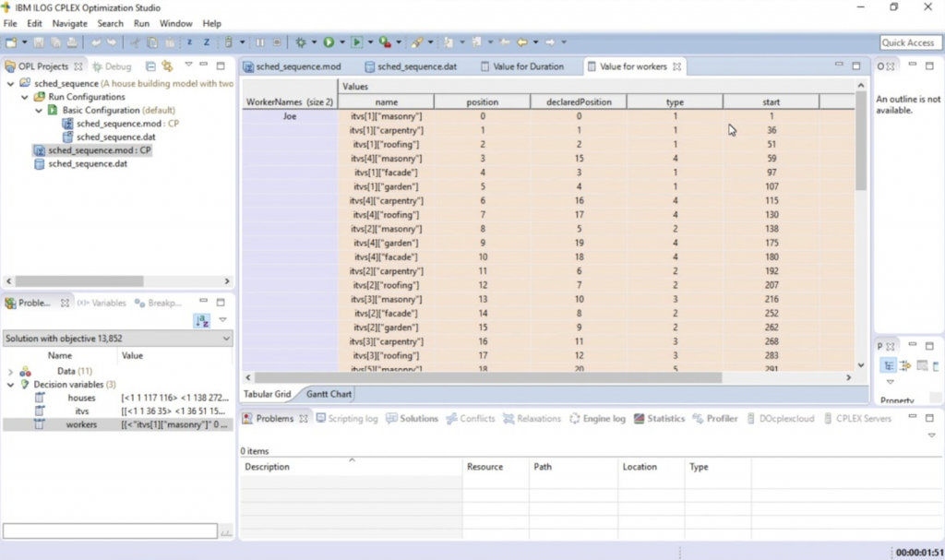
Task: Click the Description column header in Problems
Action: (352, 467)
